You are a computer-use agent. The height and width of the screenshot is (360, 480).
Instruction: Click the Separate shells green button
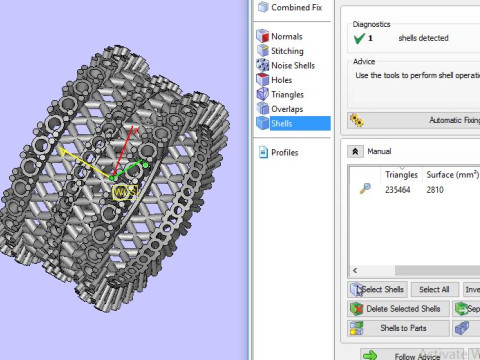point(467,309)
